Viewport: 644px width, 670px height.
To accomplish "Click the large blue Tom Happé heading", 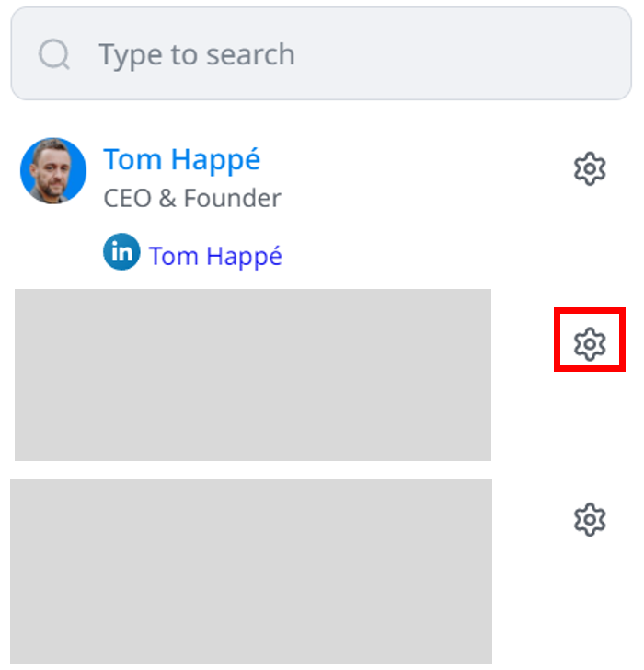I will pyautogui.click(x=182, y=159).
